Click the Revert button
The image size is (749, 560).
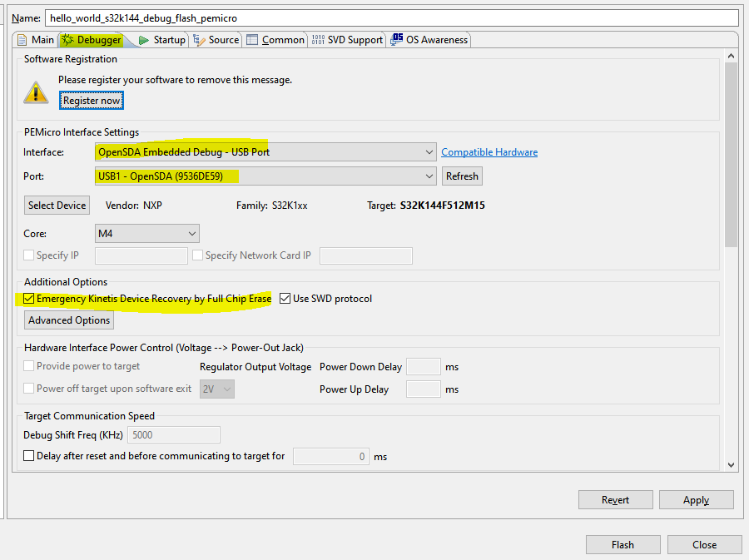(615, 500)
